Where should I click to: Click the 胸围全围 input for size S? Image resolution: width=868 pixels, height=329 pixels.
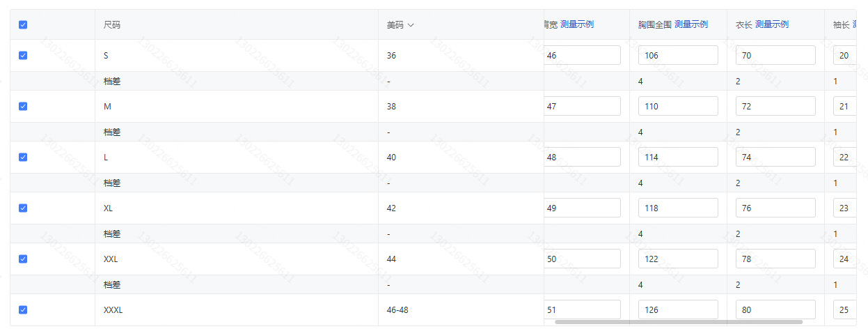677,56
